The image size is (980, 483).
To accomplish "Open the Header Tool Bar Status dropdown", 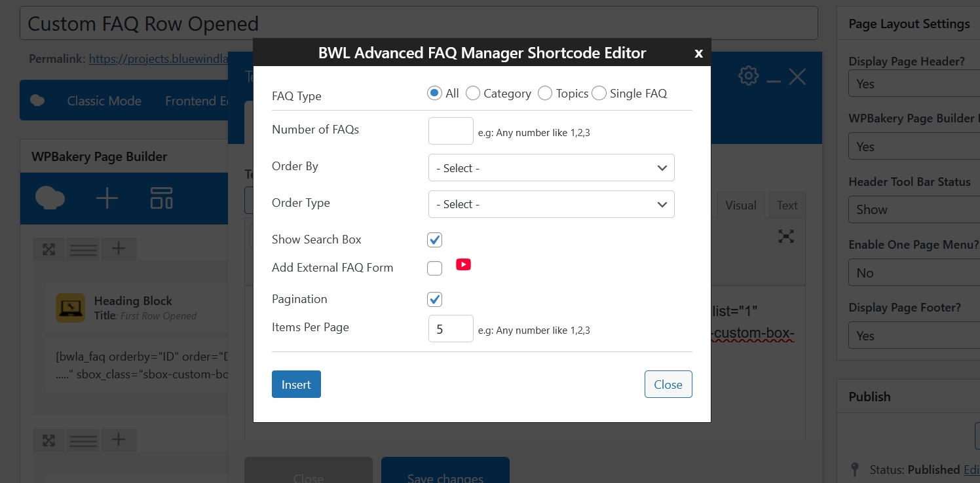I will 914,209.
